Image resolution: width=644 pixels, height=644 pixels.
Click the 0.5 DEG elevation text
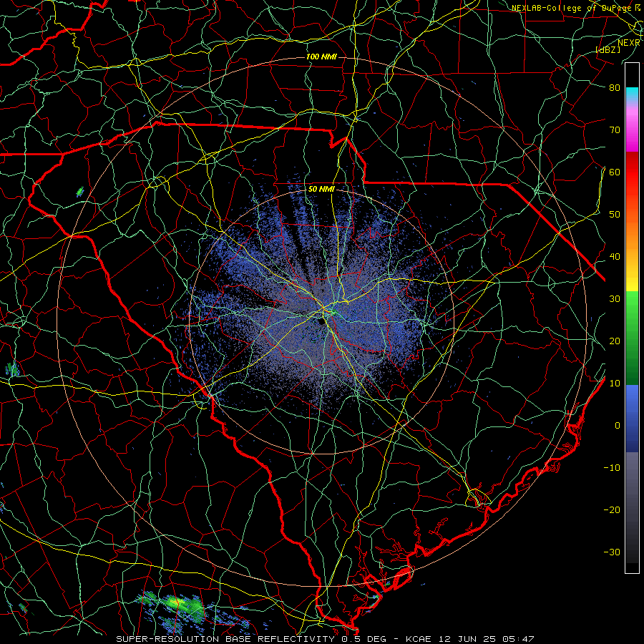(x=363, y=639)
